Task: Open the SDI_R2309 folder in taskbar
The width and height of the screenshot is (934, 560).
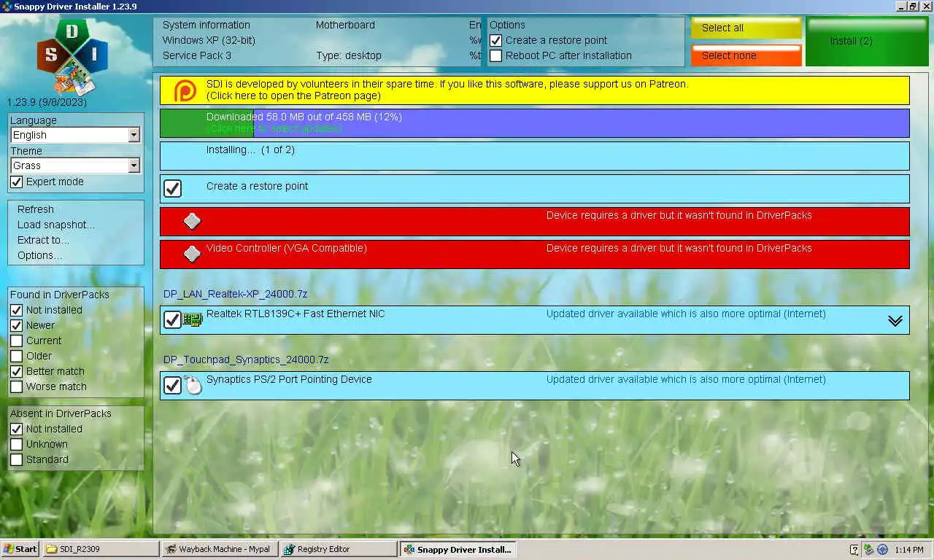Action: (x=101, y=549)
